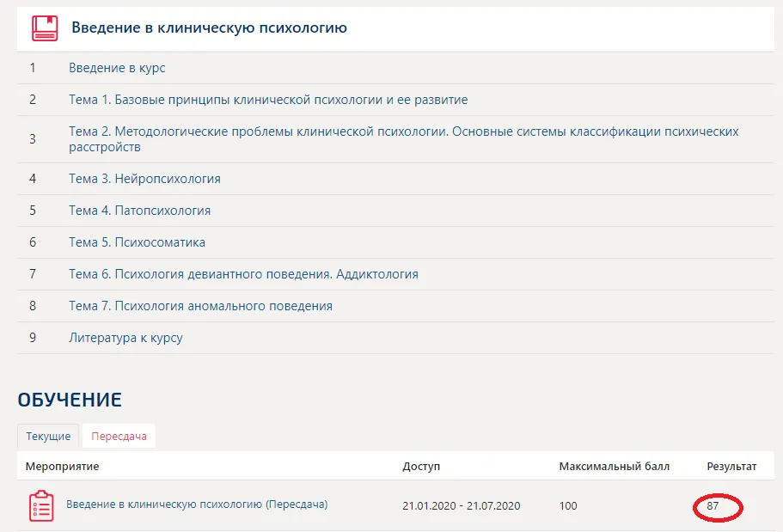783x532 pixels.
Task: Open "Введение в клиническую психологию (Пересдача)" event
Action: point(197,504)
